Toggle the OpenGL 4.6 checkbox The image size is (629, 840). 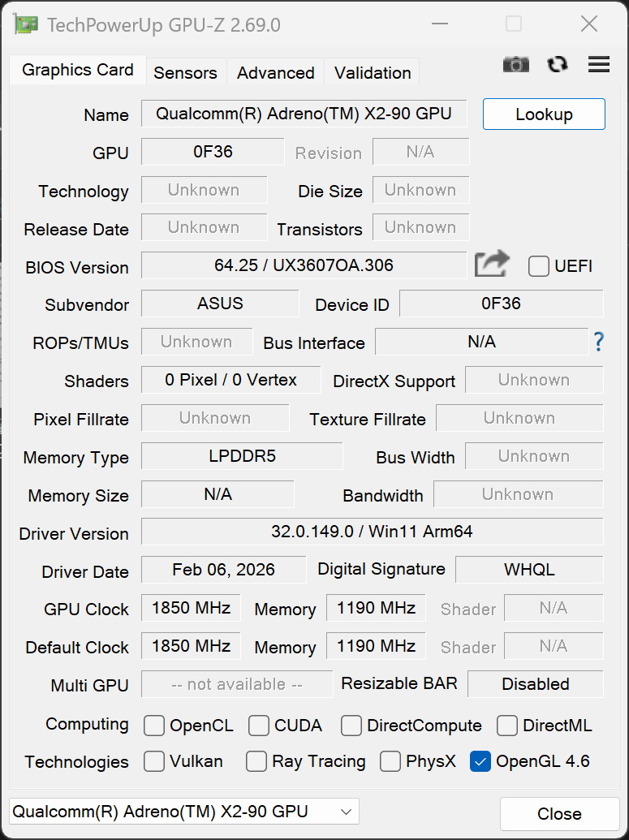pyautogui.click(x=480, y=761)
